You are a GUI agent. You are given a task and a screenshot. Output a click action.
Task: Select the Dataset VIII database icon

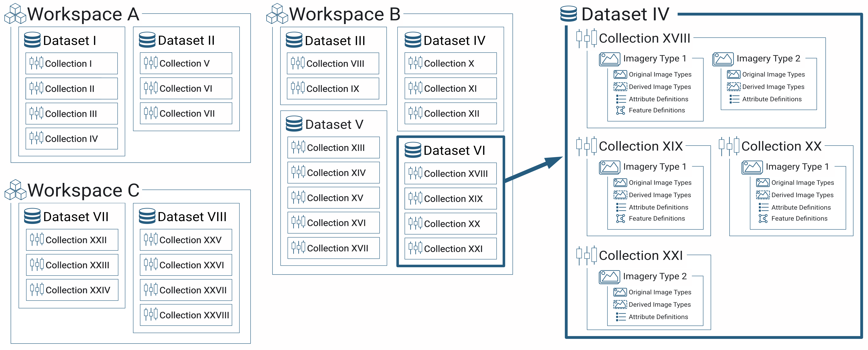tap(147, 216)
